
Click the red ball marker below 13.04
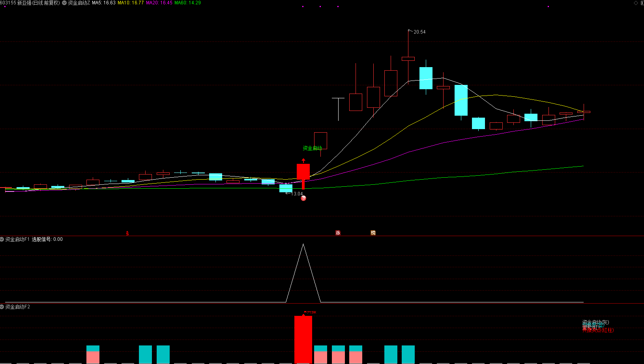click(303, 198)
